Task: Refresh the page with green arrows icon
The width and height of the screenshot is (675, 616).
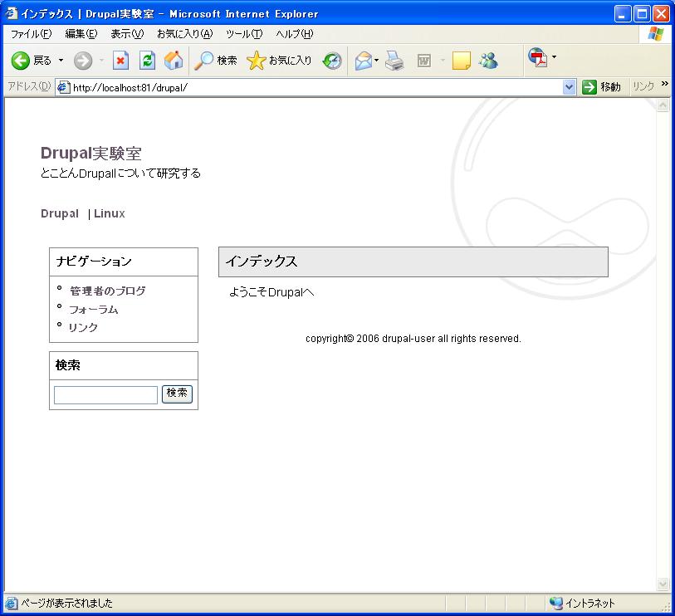Action: coord(147,61)
